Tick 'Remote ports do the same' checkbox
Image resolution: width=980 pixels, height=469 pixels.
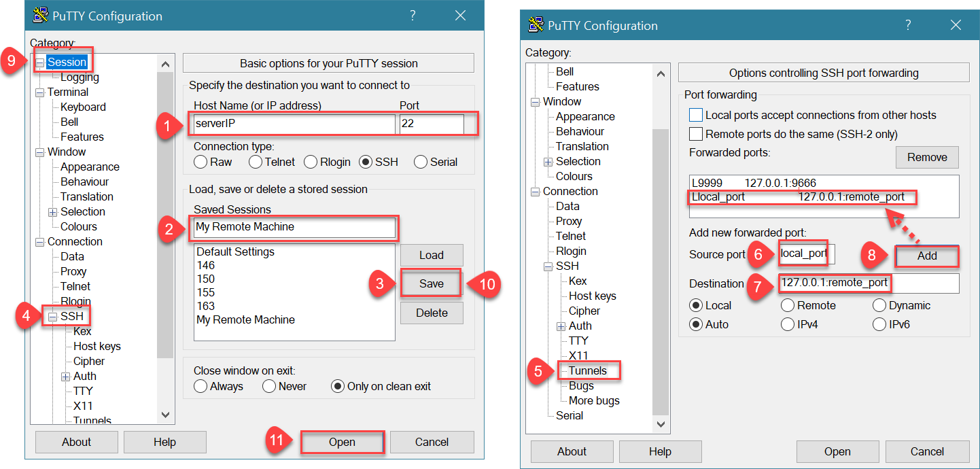[x=695, y=134]
